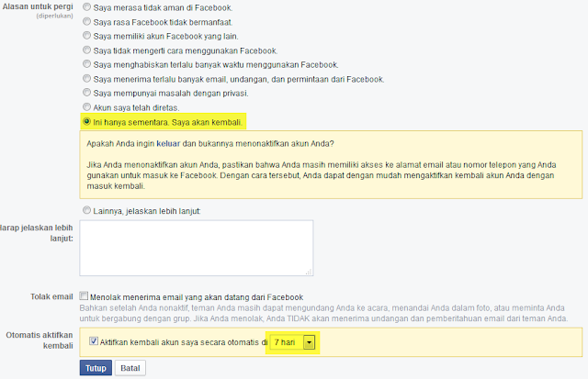The width and height of the screenshot is (588, 379).
Task: Pick 'Saya tidak mengerti cara menggunakan Facebook'
Action: coord(86,50)
